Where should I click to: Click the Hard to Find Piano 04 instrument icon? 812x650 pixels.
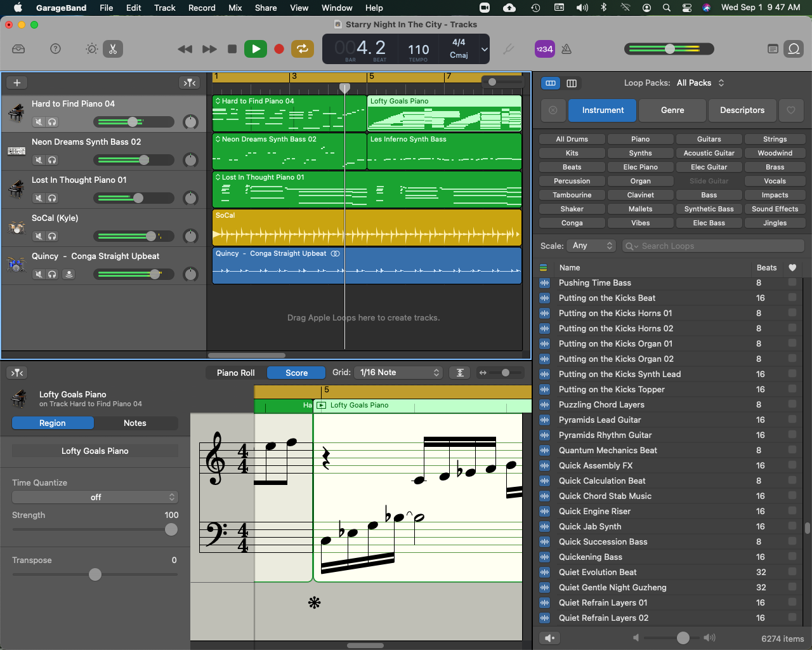click(x=16, y=114)
